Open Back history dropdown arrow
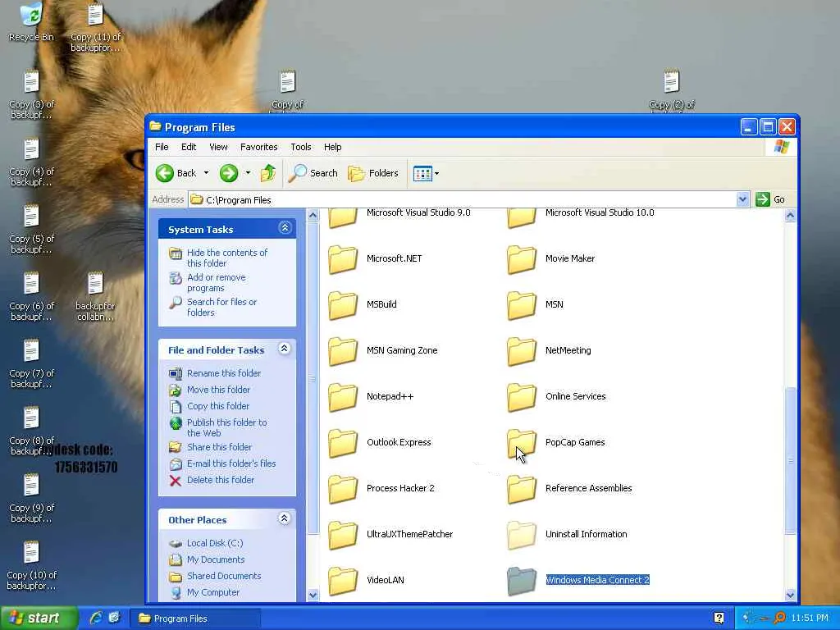840x630 pixels. click(206, 173)
